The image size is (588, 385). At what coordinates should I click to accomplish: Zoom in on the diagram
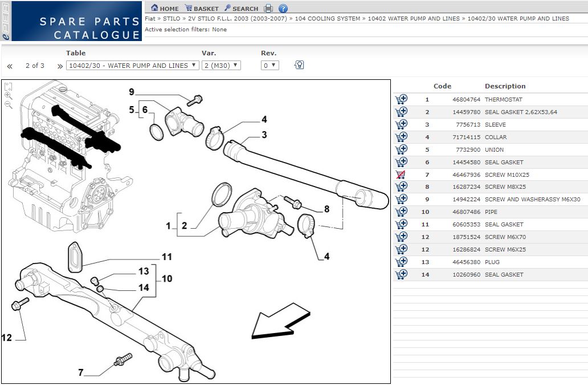[x=8, y=96]
